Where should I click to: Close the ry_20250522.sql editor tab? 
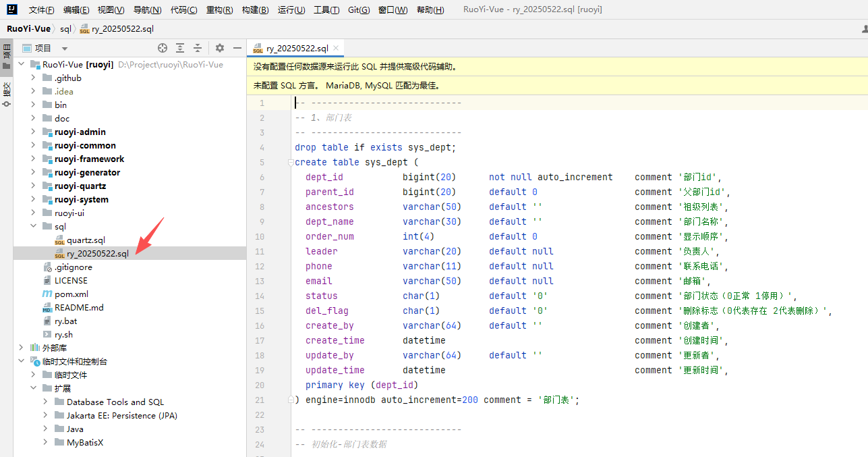[337, 48]
